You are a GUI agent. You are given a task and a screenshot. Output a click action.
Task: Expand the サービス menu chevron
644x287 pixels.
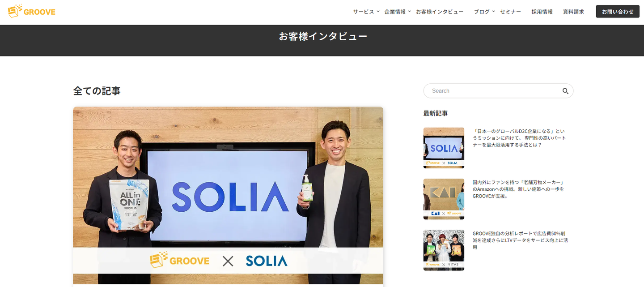tap(378, 11)
